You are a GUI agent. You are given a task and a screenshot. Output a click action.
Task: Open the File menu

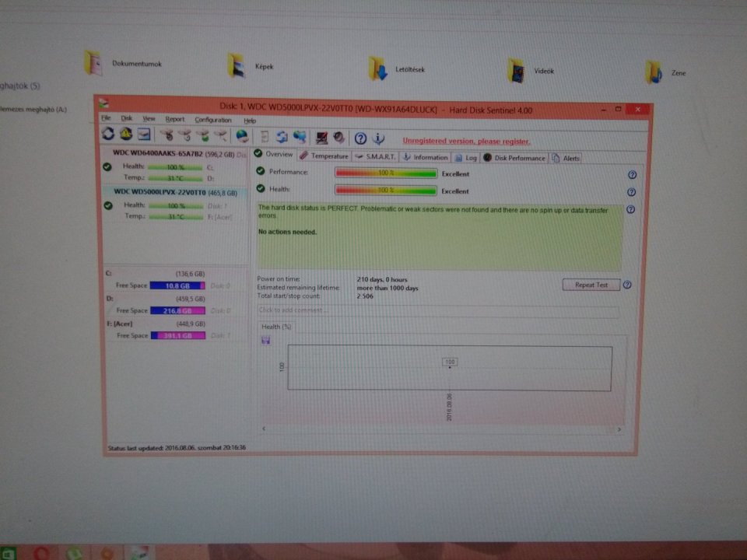click(x=106, y=117)
